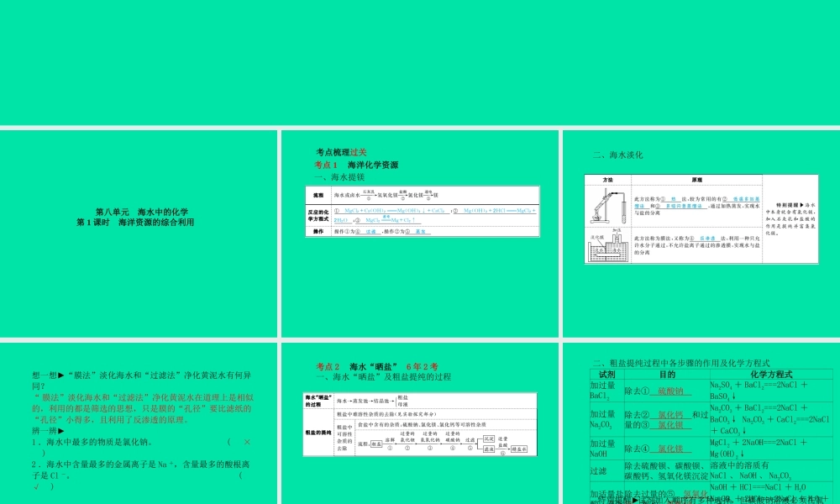
Task: Click the 流程 row label in magnesium table
Action: 318,196
